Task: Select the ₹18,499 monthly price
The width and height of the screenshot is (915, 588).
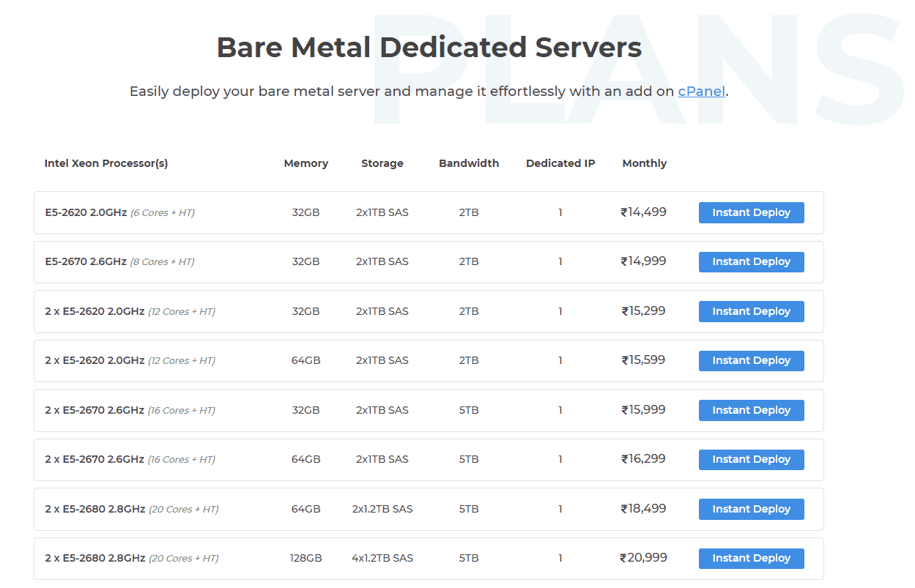Action: coord(644,509)
